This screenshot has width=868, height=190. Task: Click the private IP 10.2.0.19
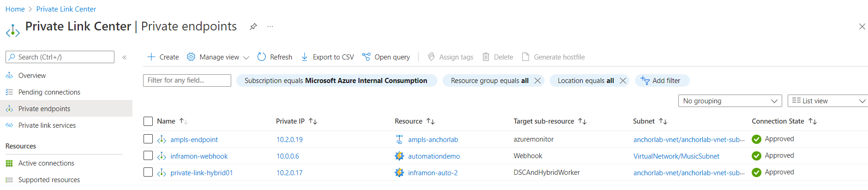[x=290, y=140]
